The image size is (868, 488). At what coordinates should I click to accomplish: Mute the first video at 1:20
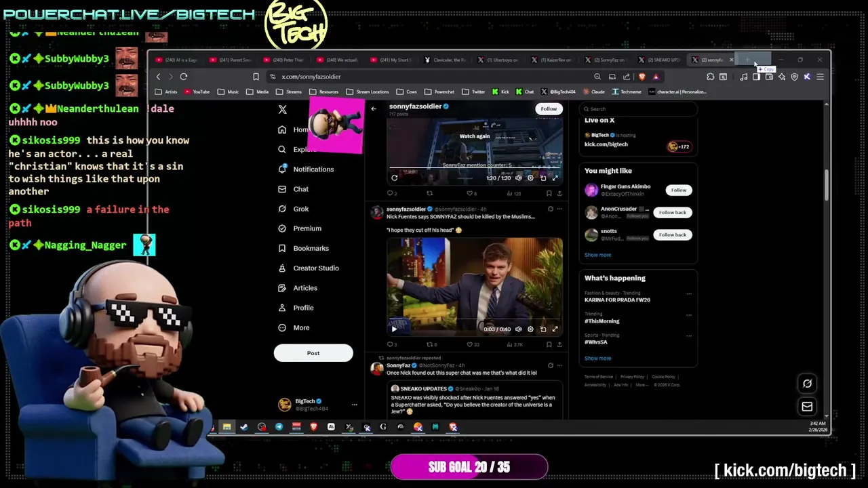519,178
